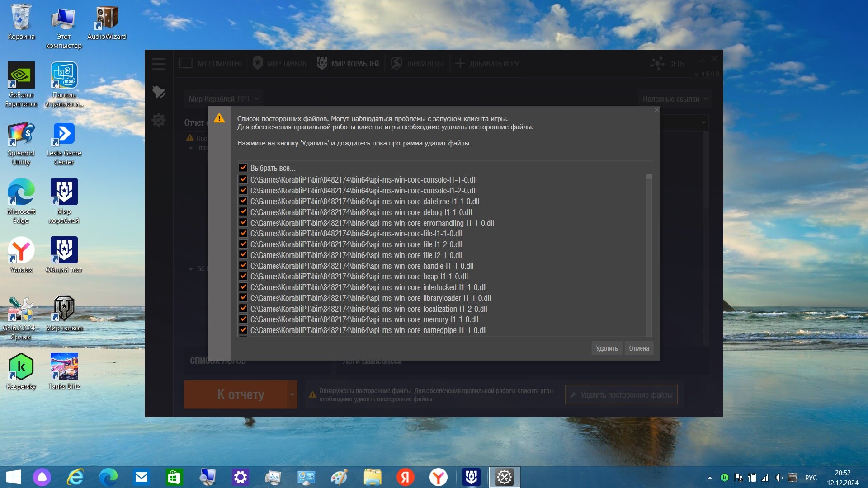Image resolution: width=868 pixels, height=488 pixels.
Task: Open the Lesta Game Center shortcut
Action: pos(64,144)
